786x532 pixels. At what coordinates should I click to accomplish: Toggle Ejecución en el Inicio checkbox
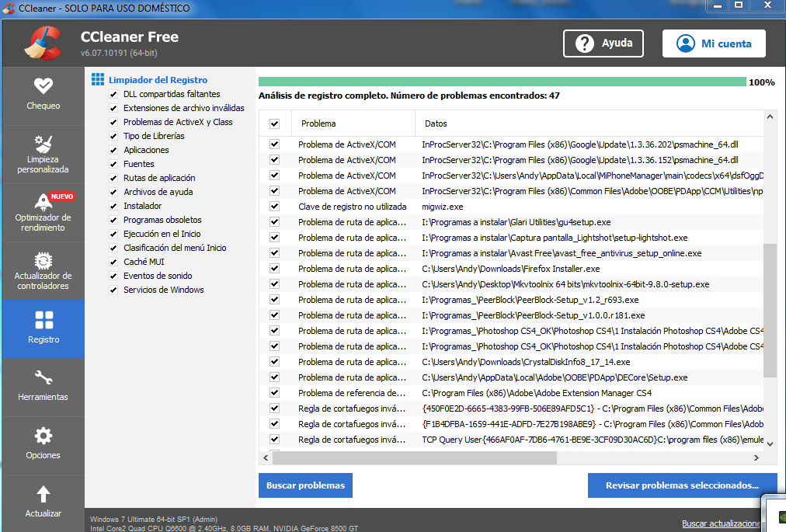click(113, 235)
